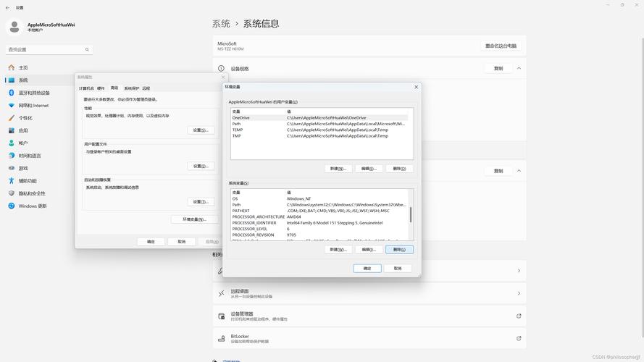Viewport: 644px width, 362px height.
Task: Select the PATHEXT system variable row
Action: point(320,211)
